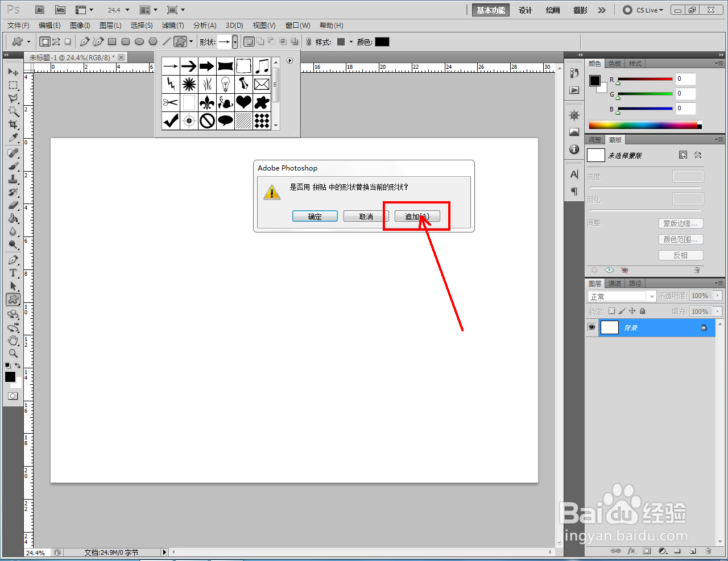
Task: Open the Color panel options menu
Action: [719, 63]
